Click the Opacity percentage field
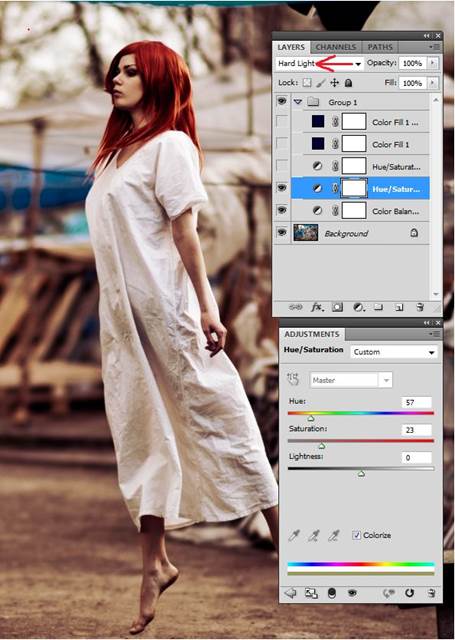This screenshot has width=455, height=640. pos(413,63)
